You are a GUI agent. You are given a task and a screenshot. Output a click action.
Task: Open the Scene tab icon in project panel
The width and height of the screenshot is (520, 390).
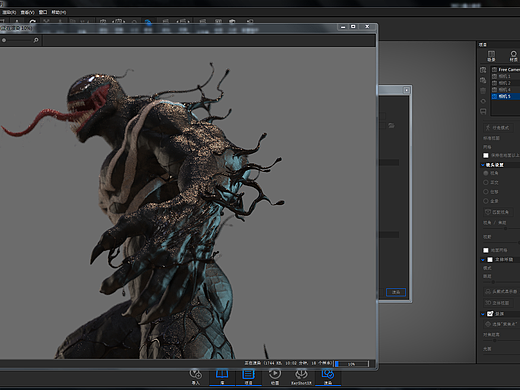click(491, 56)
